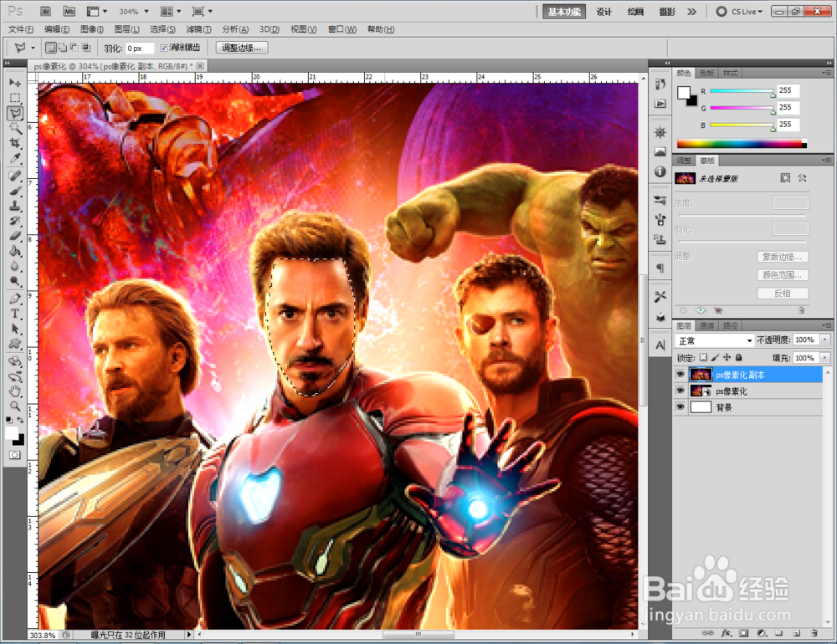This screenshot has height=644, width=837.
Task: Open the blend mode dropdown 正常
Action: point(714,340)
